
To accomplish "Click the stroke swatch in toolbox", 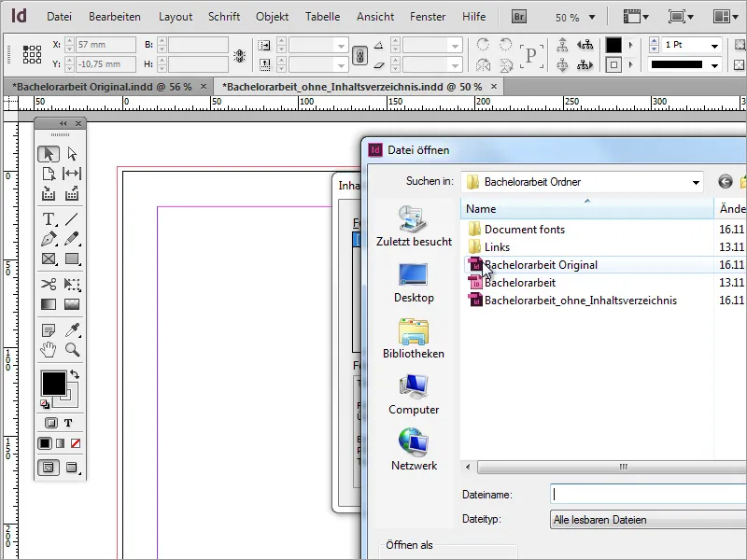I will (70, 399).
